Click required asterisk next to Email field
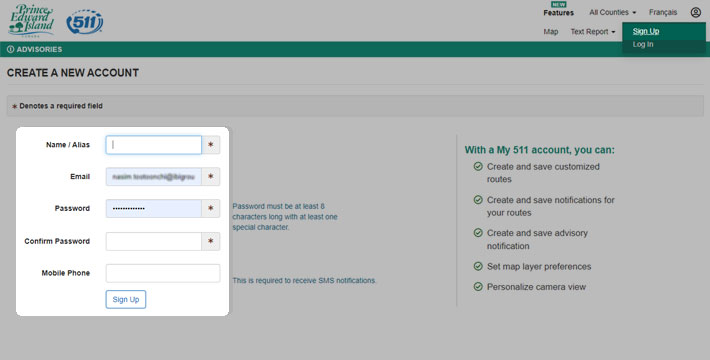The image size is (710, 360). coord(211,177)
